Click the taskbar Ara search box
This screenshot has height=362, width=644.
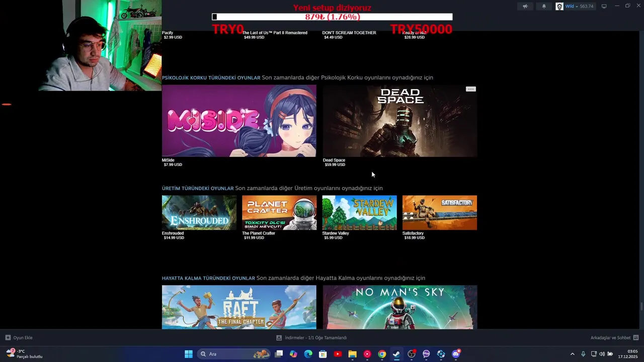click(234, 354)
